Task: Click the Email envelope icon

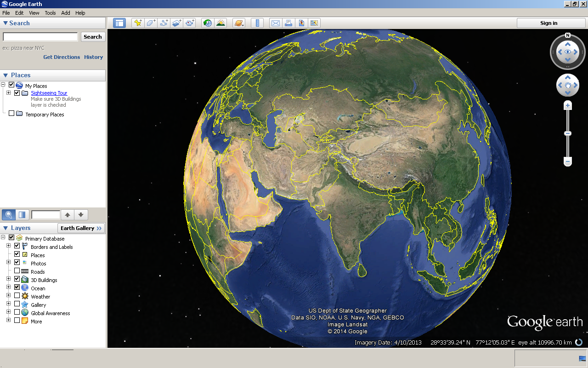Action: [276, 23]
